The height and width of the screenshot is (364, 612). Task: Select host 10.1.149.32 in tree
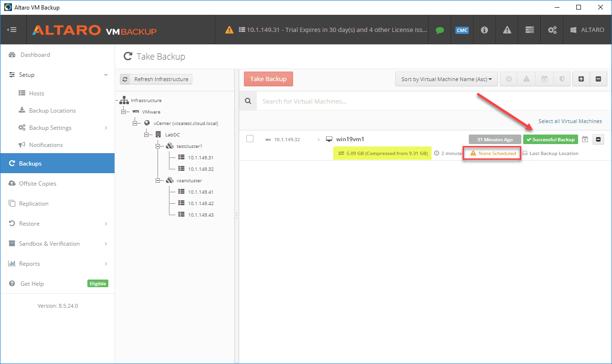click(200, 169)
